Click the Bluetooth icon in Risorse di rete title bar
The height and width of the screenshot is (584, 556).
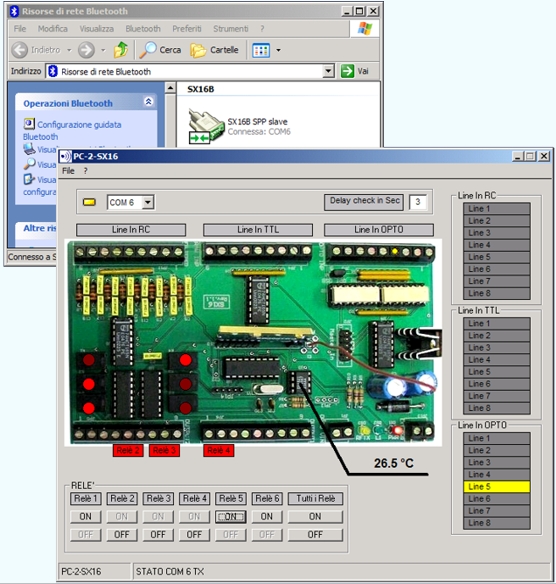[x=14, y=11]
